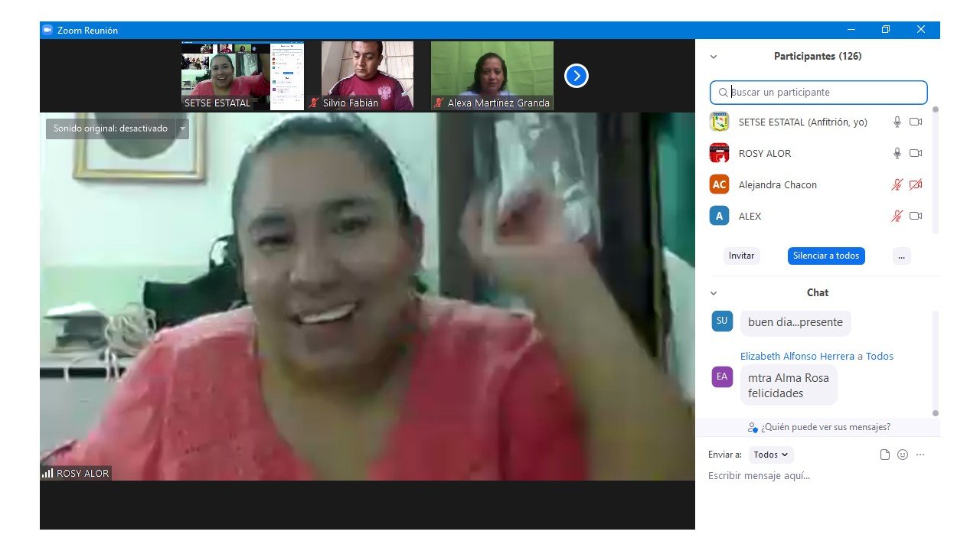Open the Enviar a Todos dropdown
The height and width of the screenshot is (551, 980).
coord(770,455)
